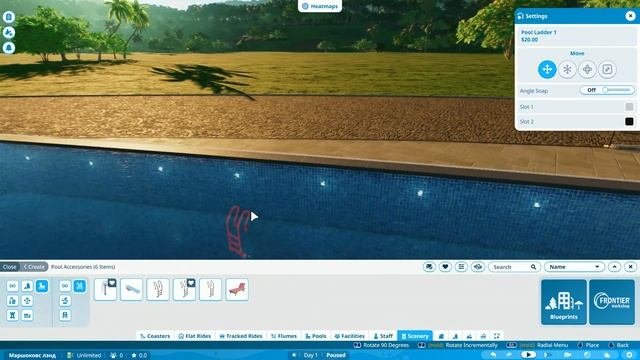Select the Move mode arrows icon
The height and width of the screenshot is (360, 640).
point(547,69)
